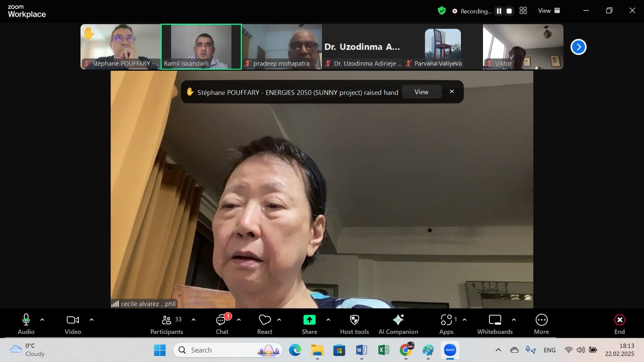The image size is (644, 362).
Task: Click End meeting button
Action: click(620, 324)
